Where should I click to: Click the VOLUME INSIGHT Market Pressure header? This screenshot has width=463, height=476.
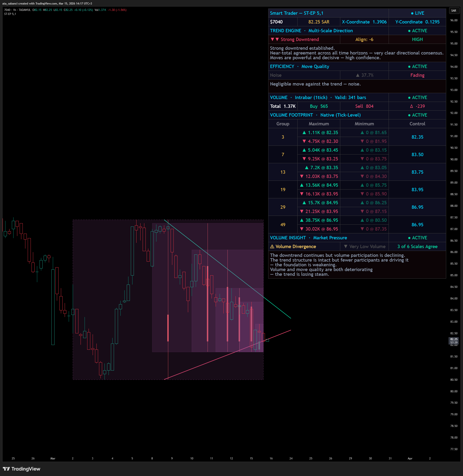328,237
